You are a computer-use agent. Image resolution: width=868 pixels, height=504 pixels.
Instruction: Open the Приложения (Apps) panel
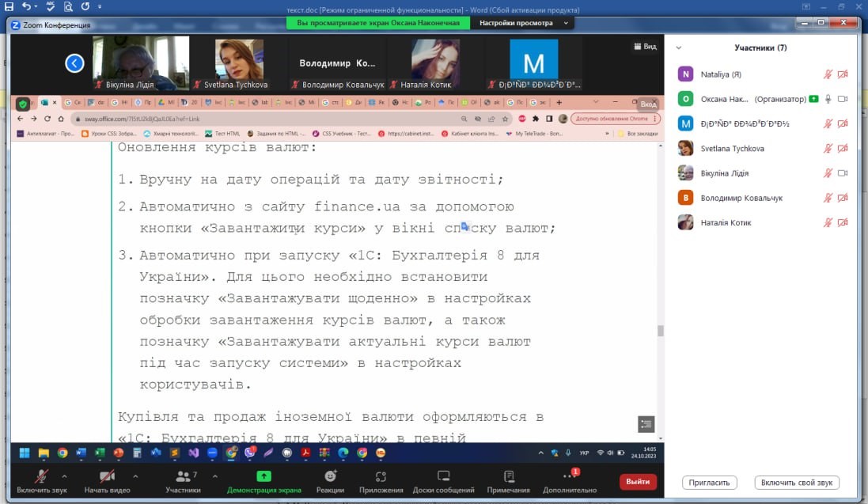(381, 480)
